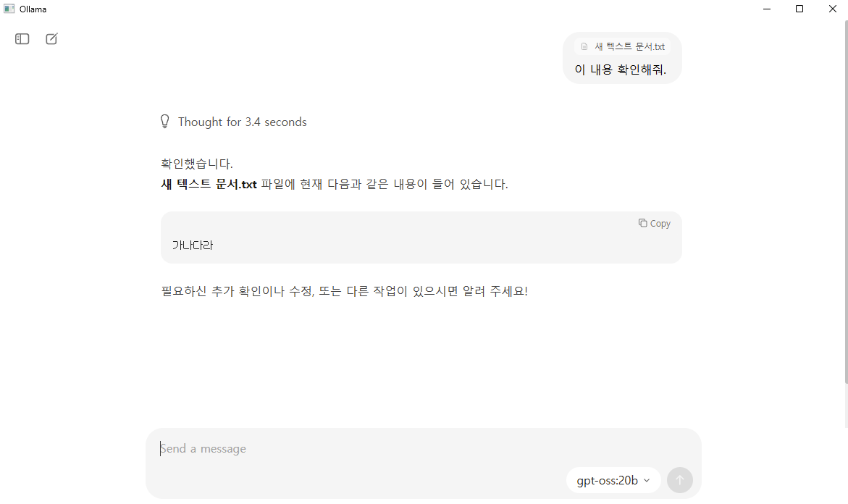Click the bold 새 텍스트 문서.txt filename in the reply
This screenshot has width=848, height=504.
(209, 185)
